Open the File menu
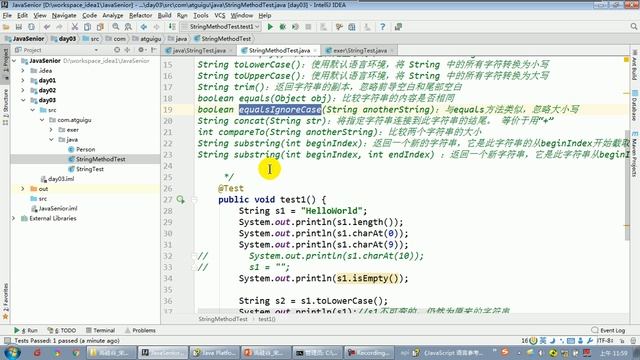Viewport: 640px width, 360px height. [x=7, y=16]
